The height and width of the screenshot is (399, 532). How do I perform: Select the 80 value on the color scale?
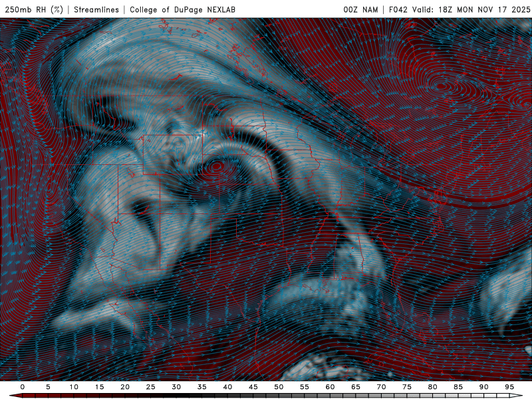coord(433,387)
